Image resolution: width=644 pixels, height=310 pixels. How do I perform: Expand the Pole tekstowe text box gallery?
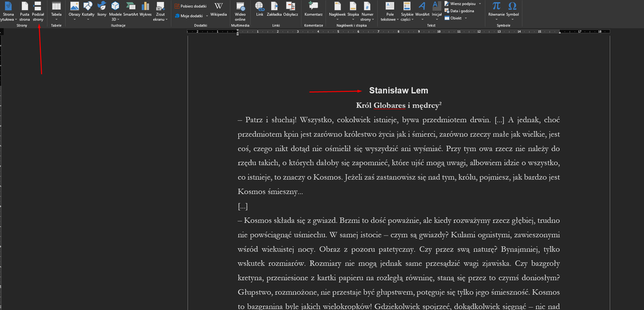tap(389, 11)
